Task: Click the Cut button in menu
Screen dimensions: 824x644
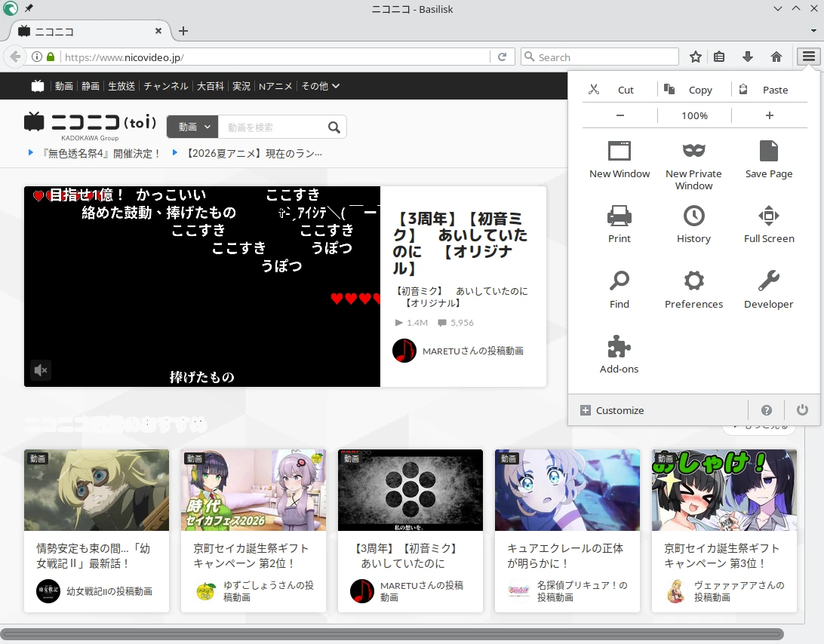Action: (x=619, y=90)
